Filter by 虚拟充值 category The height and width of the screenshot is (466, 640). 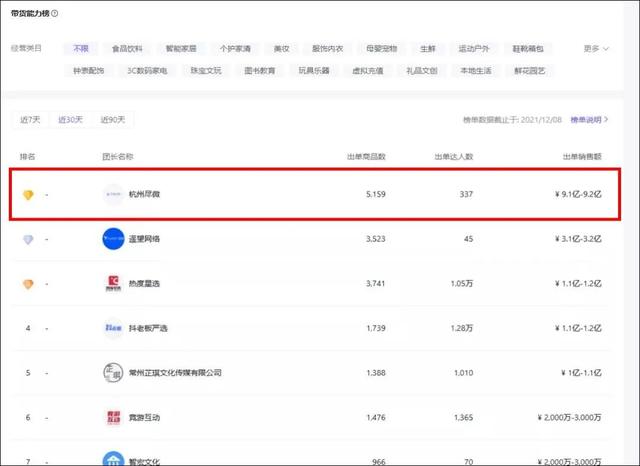pos(368,71)
